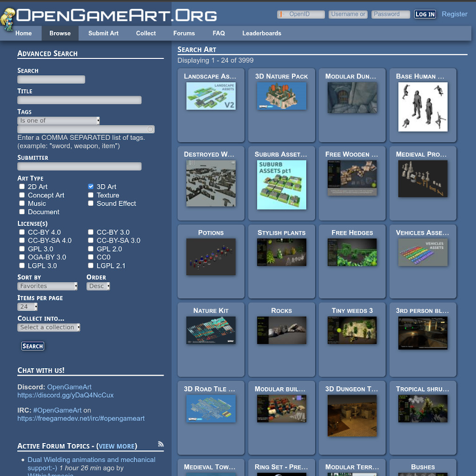Image resolution: width=476 pixels, height=476 pixels.
Task: Go to the Submit Art tab
Action: click(x=103, y=33)
